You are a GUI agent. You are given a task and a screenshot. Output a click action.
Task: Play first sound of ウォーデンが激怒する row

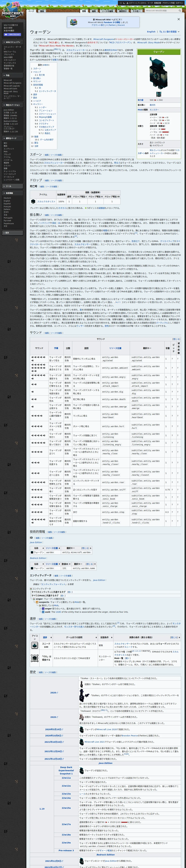click(33, 375)
